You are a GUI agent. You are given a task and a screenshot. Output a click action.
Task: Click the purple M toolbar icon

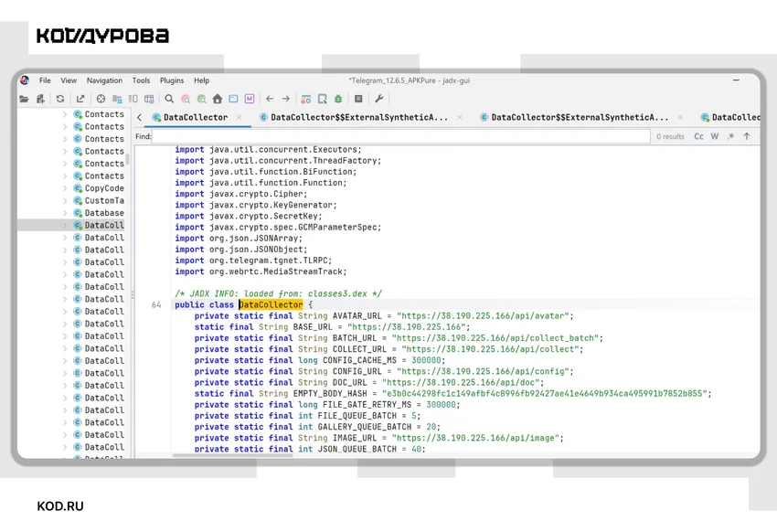(250, 99)
